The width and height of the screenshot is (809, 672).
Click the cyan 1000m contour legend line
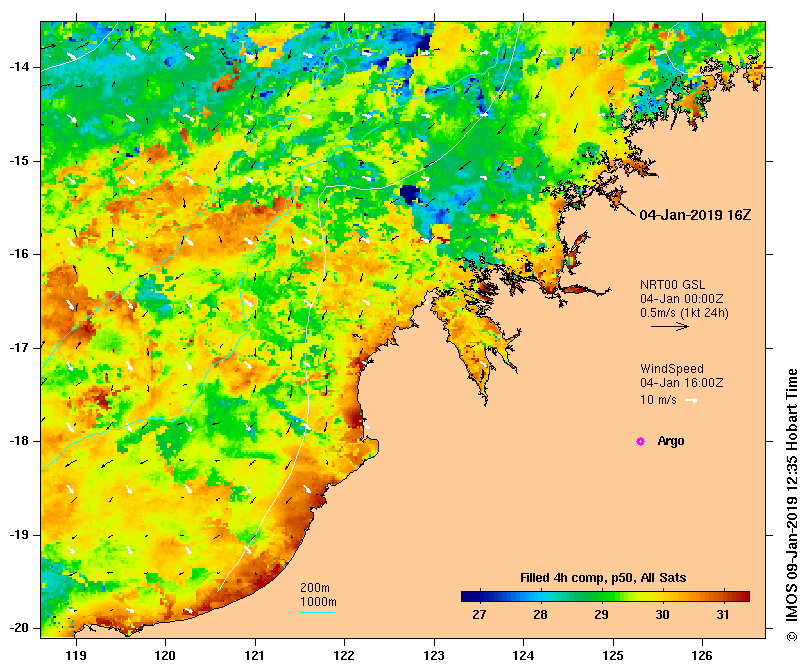point(317,613)
